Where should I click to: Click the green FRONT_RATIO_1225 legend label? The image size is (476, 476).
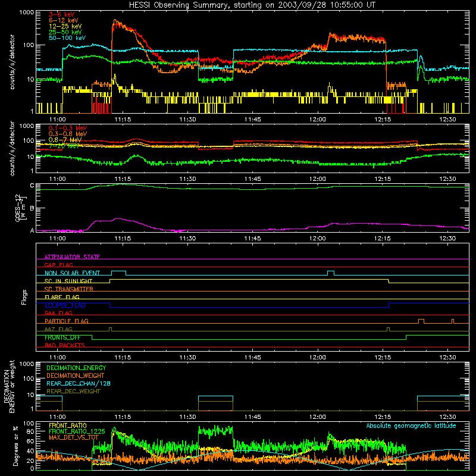coord(77,431)
